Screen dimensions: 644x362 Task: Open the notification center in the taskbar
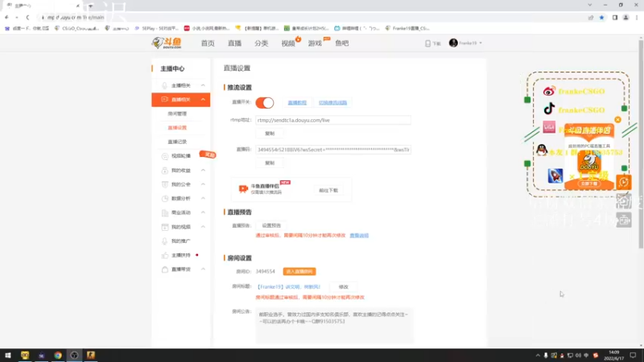633,355
